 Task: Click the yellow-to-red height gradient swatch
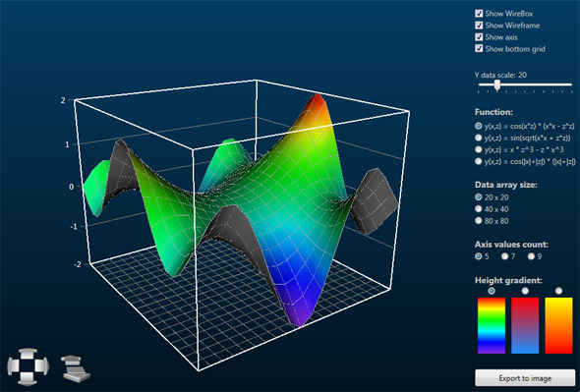pos(558,325)
